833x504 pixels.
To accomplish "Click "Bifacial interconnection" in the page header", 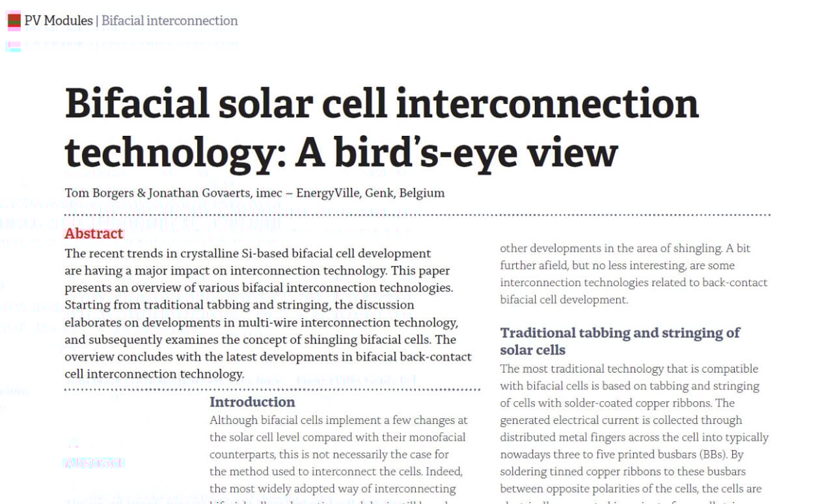I will [169, 21].
